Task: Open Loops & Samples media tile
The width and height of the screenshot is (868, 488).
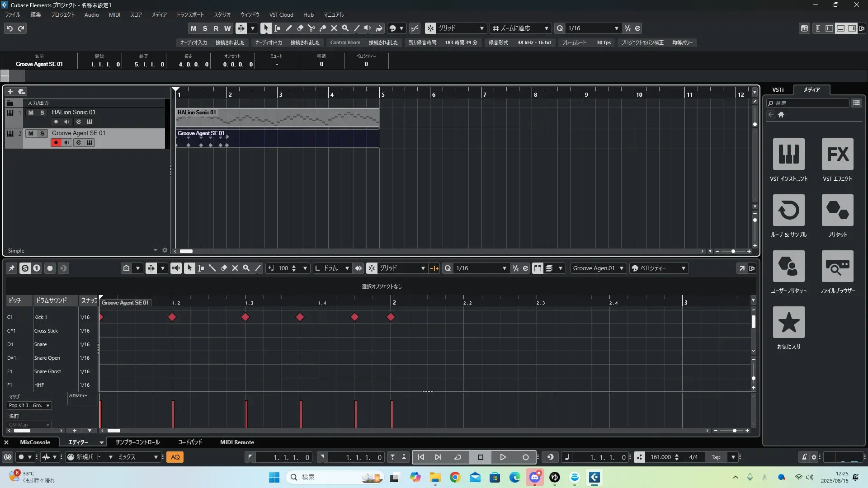Action: tap(788, 210)
